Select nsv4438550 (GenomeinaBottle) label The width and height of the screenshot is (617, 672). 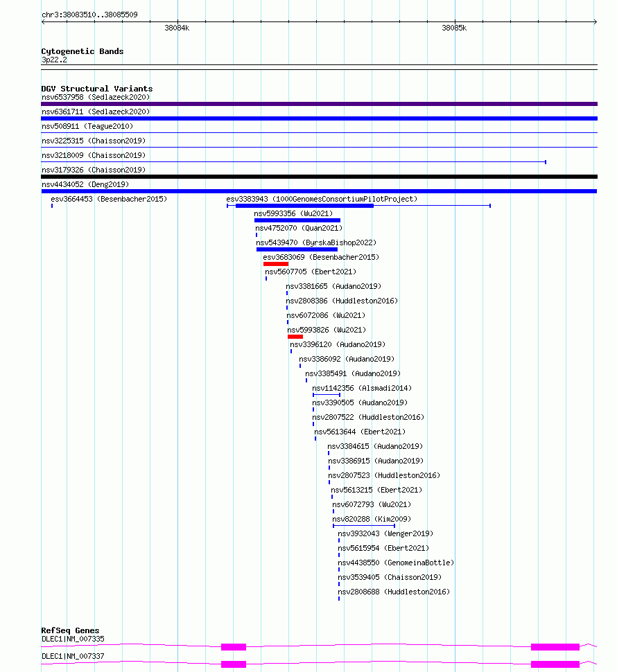point(396,563)
